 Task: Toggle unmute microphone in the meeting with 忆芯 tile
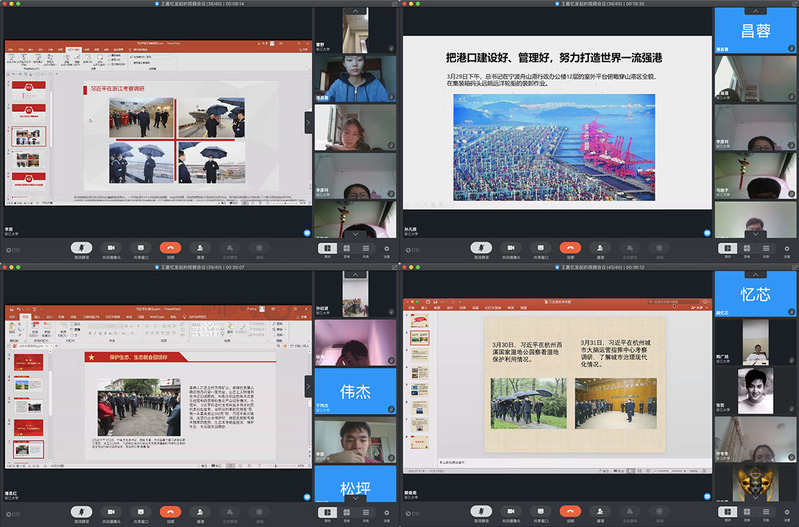[x=482, y=510]
